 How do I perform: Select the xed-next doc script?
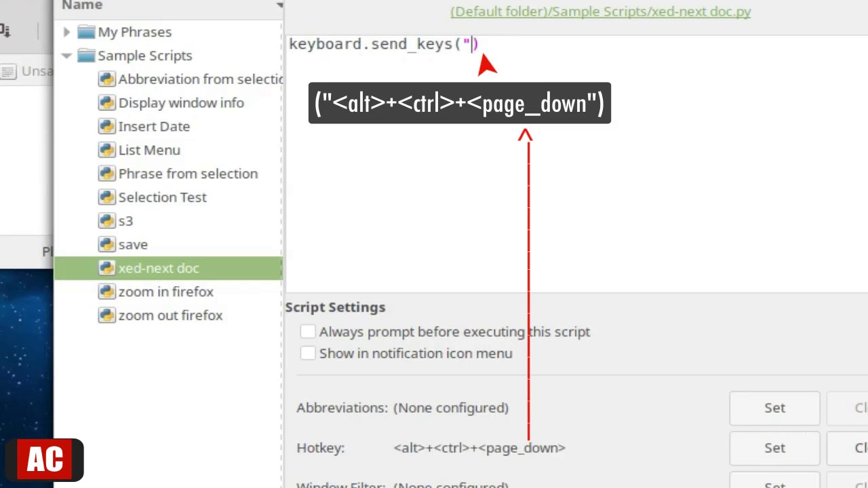coord(159,268)
